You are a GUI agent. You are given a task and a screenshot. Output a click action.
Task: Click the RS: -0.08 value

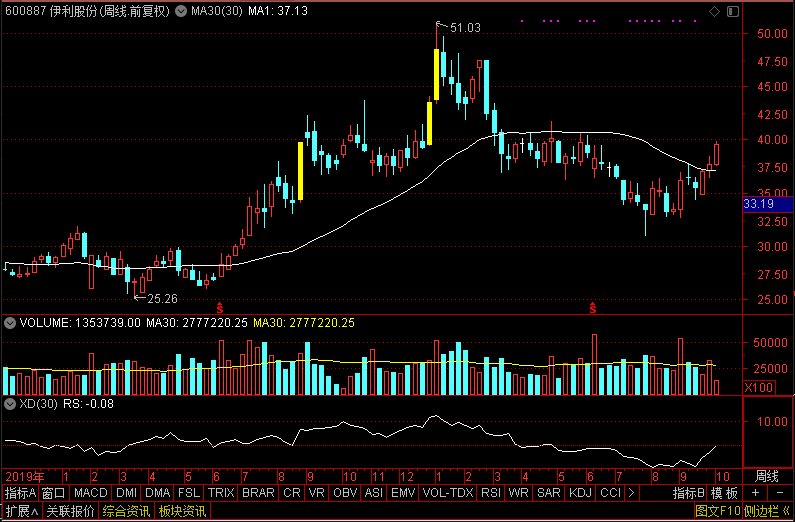(x=89, y=404)
